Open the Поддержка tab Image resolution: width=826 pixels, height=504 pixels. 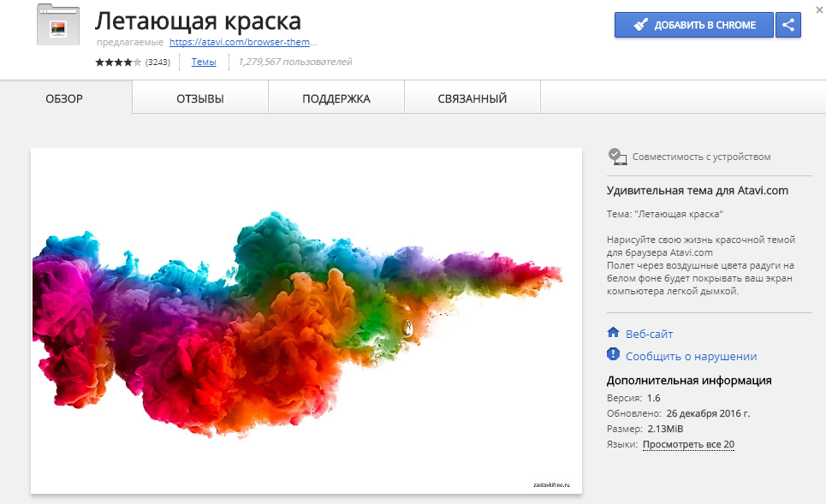click(336, 99)
